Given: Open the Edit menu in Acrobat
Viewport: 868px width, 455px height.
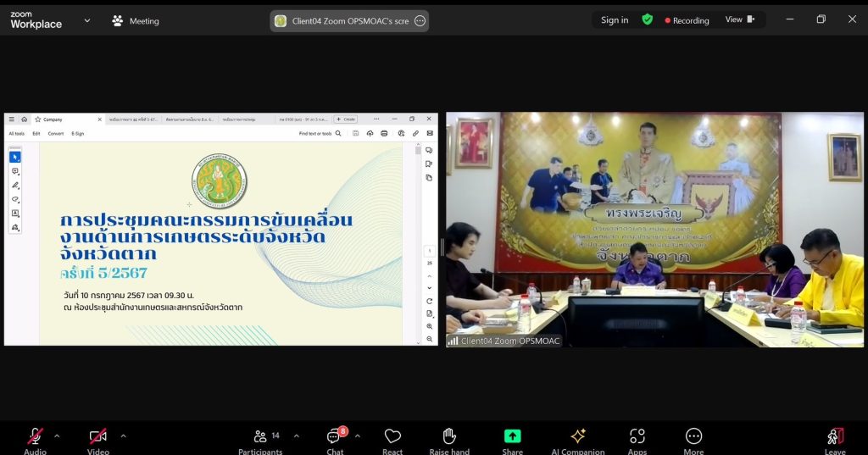Looking at the screenshot, I should 36,133.
